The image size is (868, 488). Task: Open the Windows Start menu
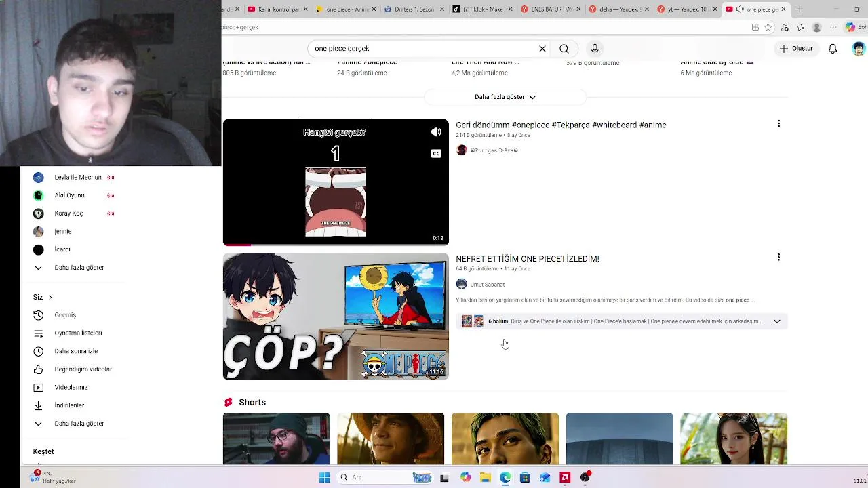pyautogui.click(x=324, y=478)
